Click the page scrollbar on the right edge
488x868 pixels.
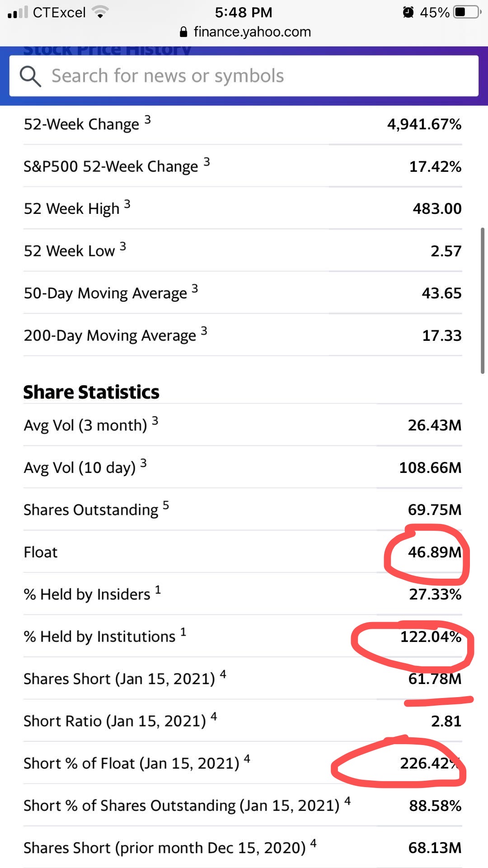coord(483,301)
